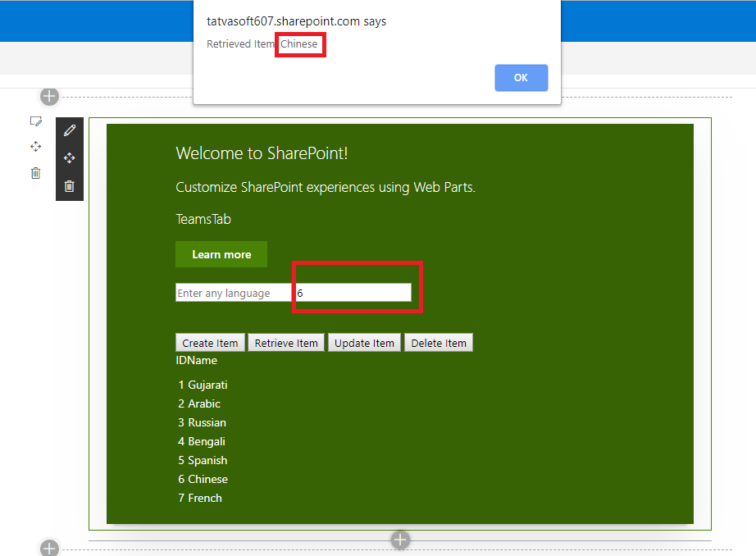This screenshot has width=756, height=556.
Task: Focus the 'Enter any language' input field
Action: click(234, 293)
